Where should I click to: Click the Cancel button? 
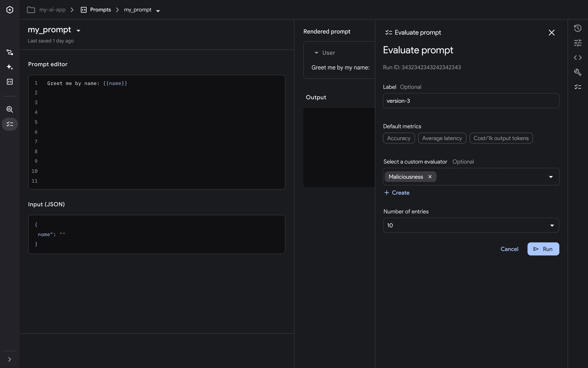click(509, 249)
